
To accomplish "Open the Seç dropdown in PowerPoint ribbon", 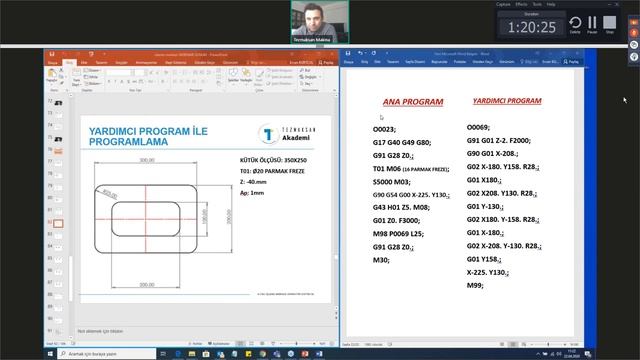I will [x=306, y=83].
